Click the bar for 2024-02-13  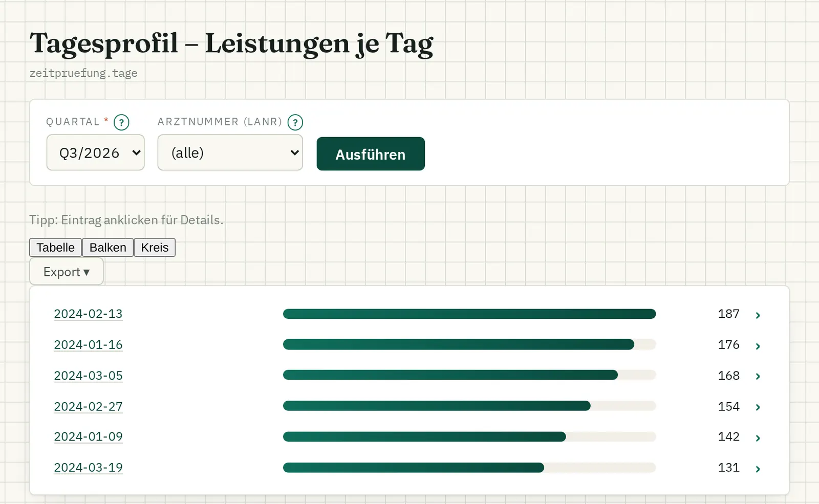[x=469, y=314]
